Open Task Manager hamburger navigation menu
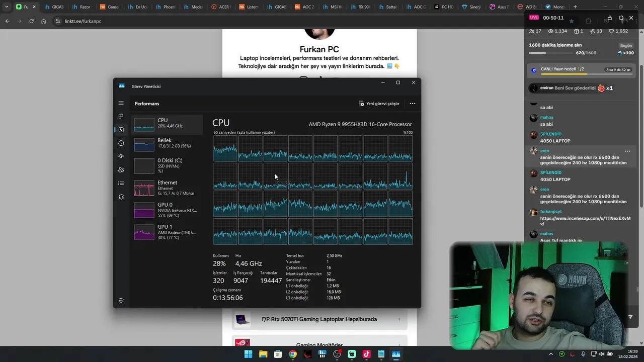644x362 pixels. pyautogui.click(x=121, y=103)
